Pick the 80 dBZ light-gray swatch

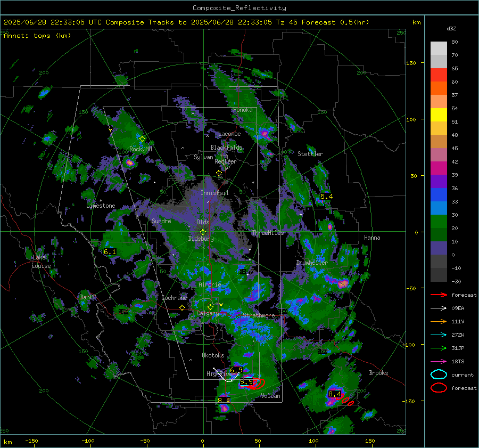tap(439, 48)
